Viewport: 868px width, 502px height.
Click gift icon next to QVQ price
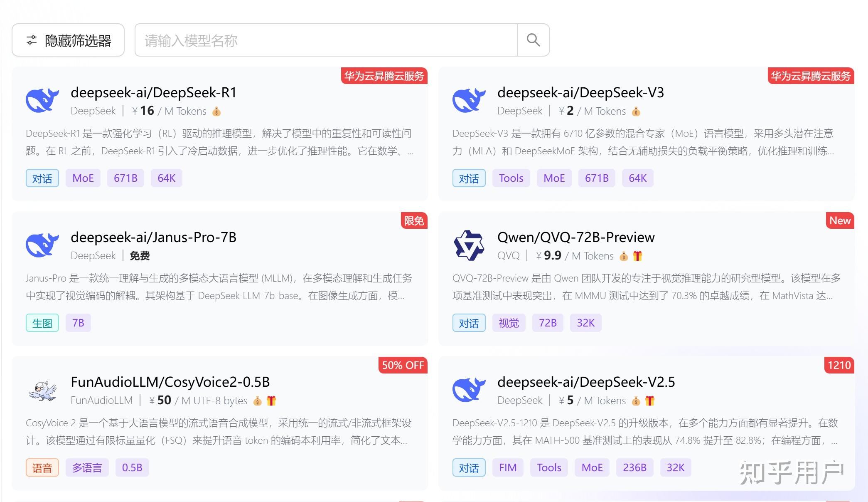coord(637,256)
